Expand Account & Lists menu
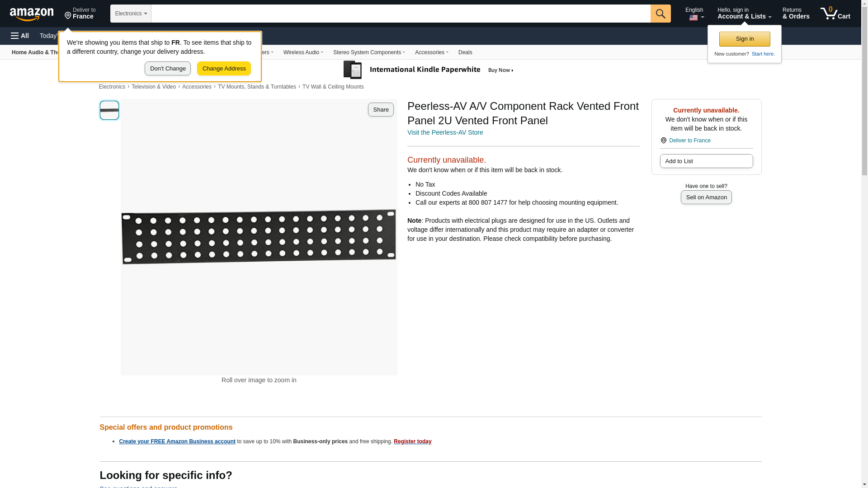868x488 pixels. click(x=744, y=14)
